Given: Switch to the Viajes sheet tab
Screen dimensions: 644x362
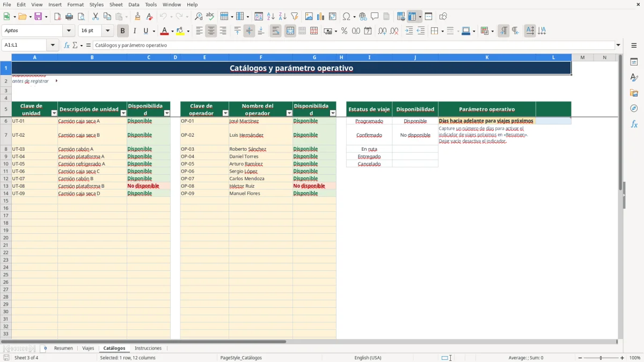Looking at the screenshot, I should pos(88,348).
